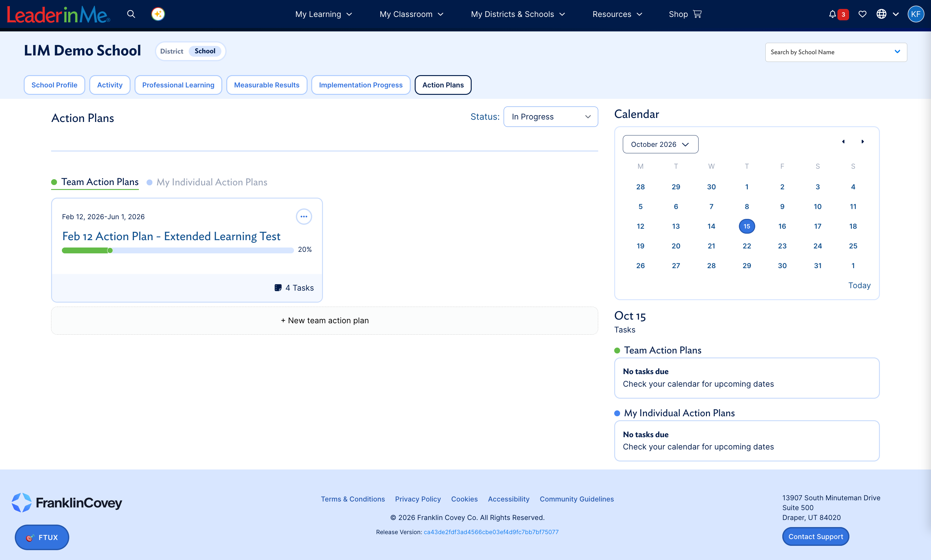The width and height of the screenshot is (931, 560).
Task: Expand My Learning menu
Action: [323, 14]
